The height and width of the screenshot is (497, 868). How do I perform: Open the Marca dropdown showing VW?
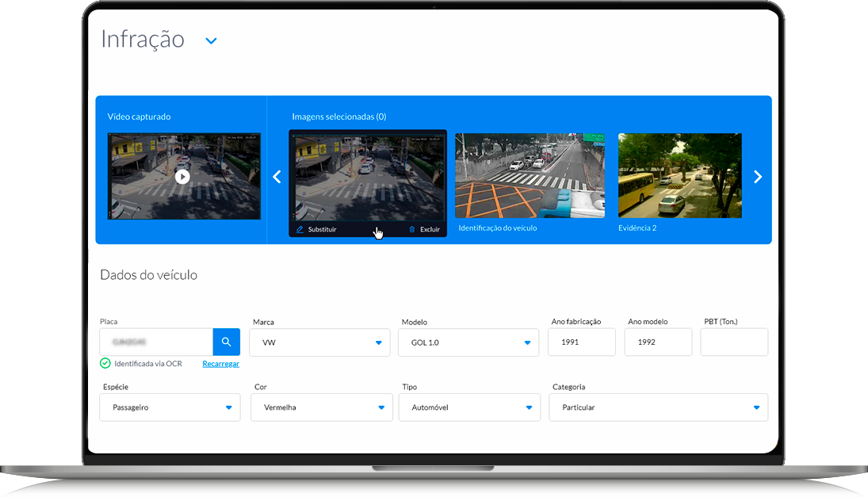pos(319,342)
